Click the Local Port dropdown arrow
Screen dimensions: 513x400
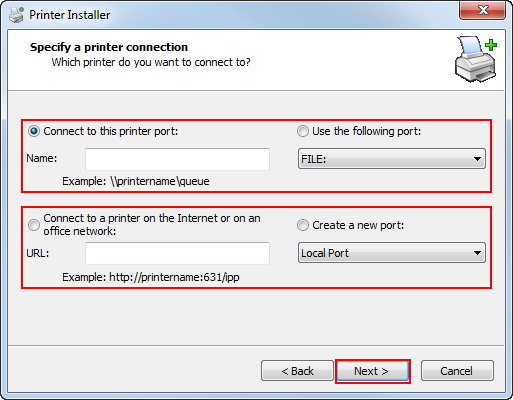click(477, 253)
